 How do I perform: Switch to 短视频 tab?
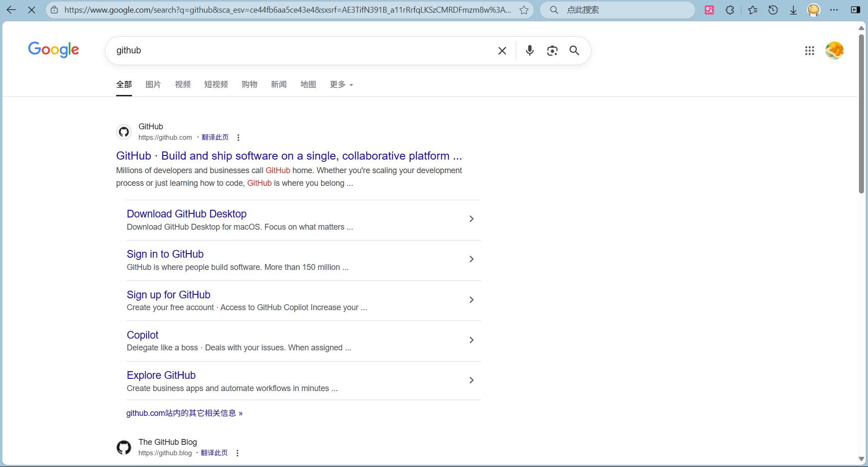pos(216,85)
